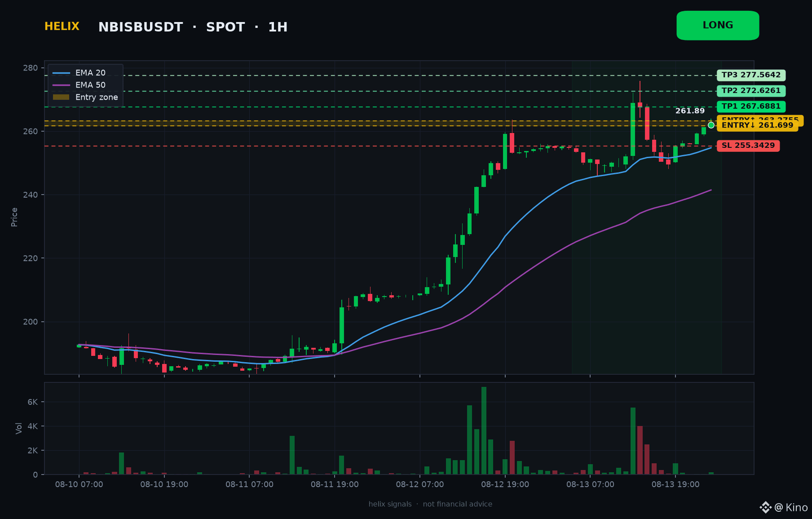Screen dimensions: 812x519
Task: Click the TP3 277.5642 price tag
Action: [751, 75]
